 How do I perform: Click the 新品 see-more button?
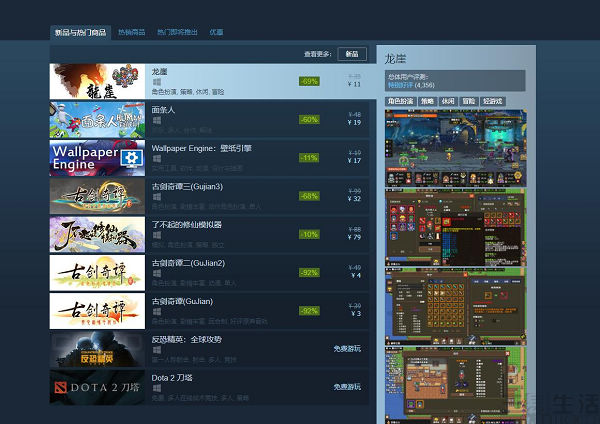(352, 54)
